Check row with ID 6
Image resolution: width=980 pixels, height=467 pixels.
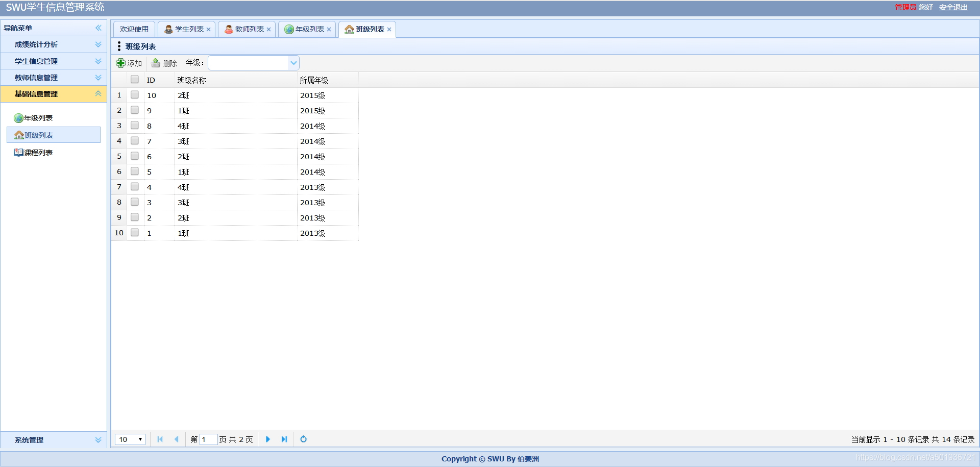click(135, 156)
